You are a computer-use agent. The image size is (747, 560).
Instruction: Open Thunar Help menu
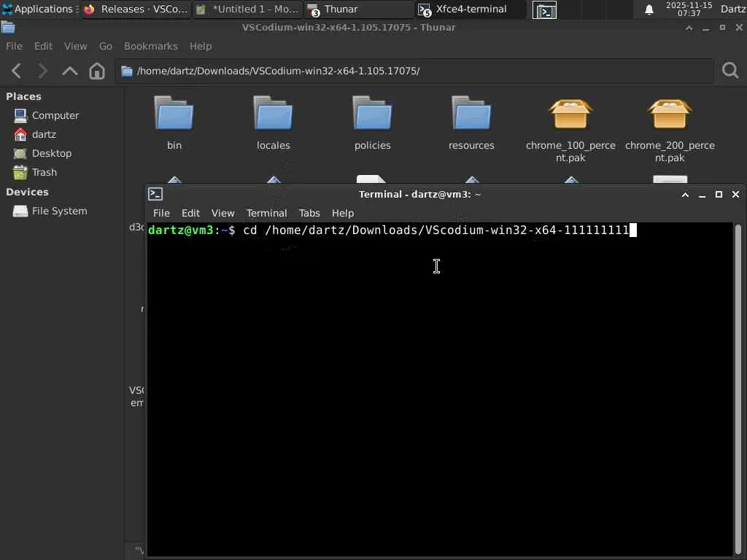[x=200, y=46]
